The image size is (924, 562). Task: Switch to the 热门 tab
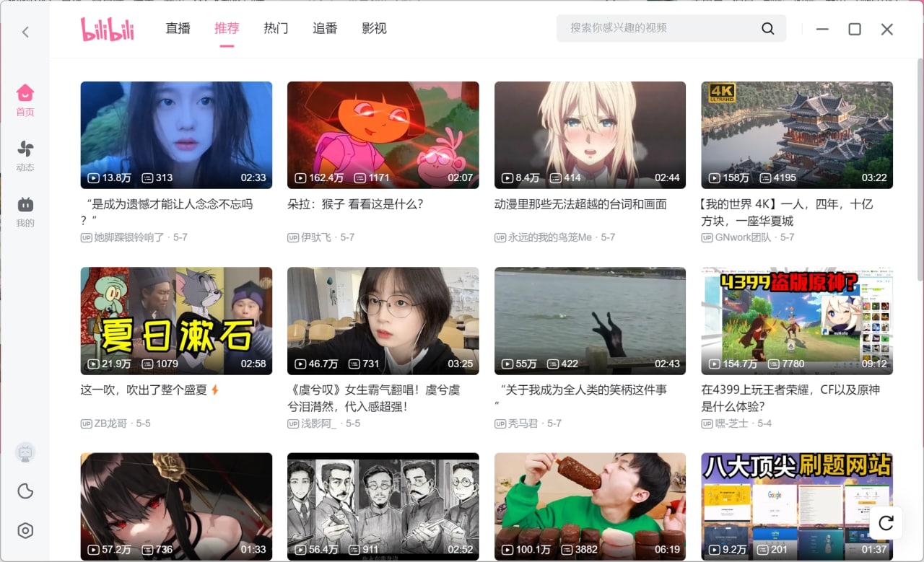click(x=276, y=28)
